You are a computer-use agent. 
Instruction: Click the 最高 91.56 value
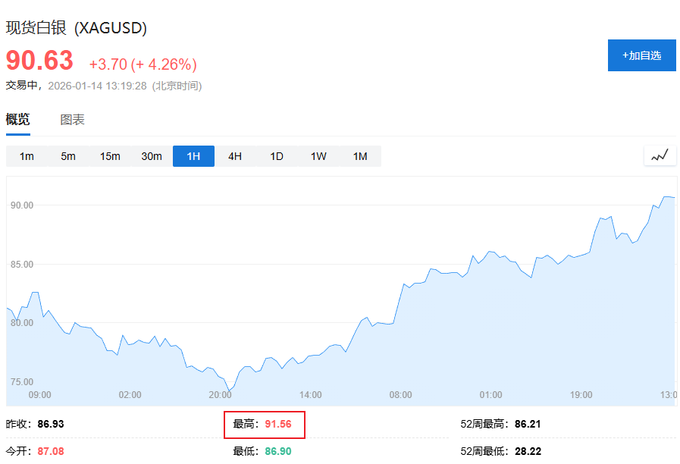point(278,424)
